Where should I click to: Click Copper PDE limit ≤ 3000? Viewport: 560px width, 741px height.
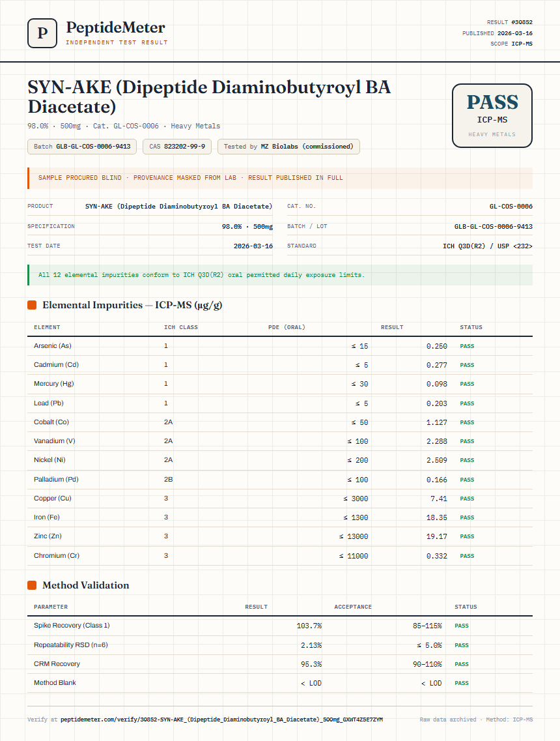click(x=356, y=499)
